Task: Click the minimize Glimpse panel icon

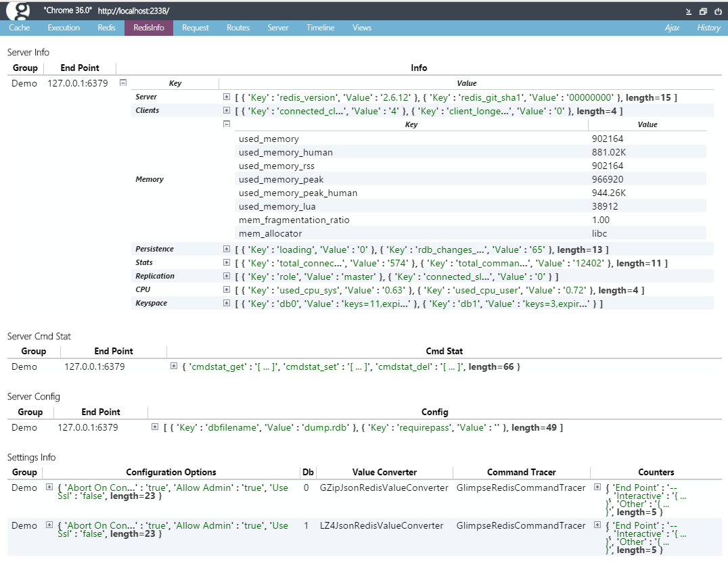Action: (x=689, y=11)
